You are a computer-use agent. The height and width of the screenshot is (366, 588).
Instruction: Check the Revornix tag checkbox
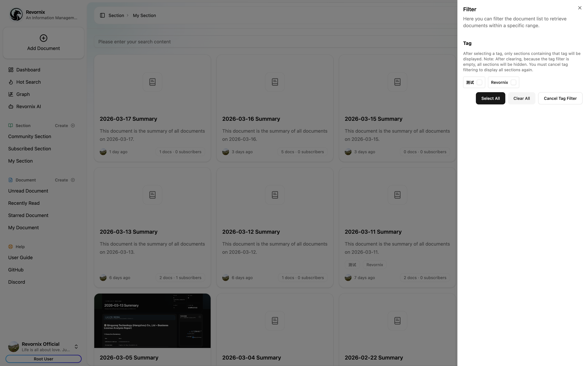513,82
